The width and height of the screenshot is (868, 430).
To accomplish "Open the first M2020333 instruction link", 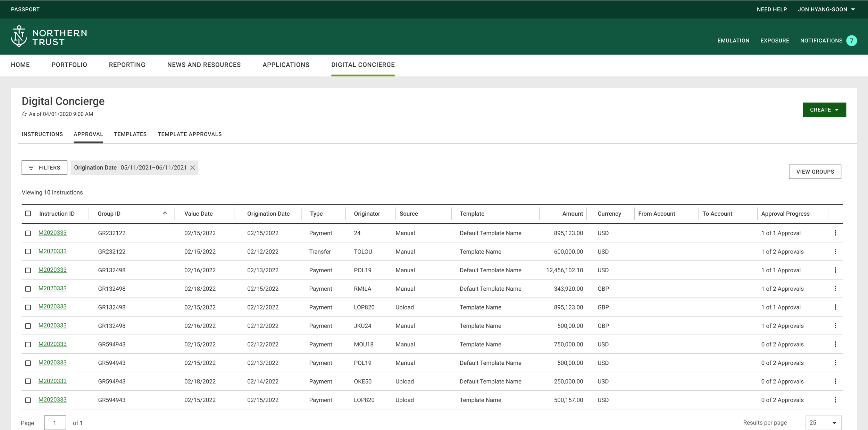I will coord(52,233).
